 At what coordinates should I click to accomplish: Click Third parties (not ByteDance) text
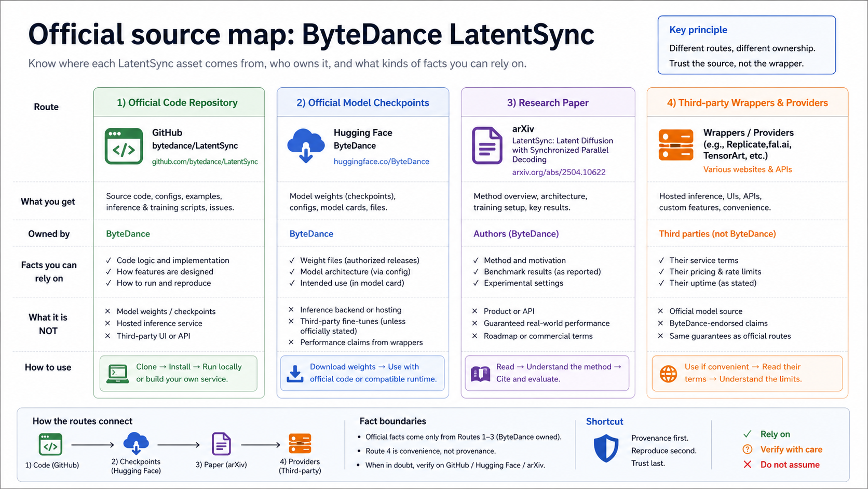(x=717, y=234)
